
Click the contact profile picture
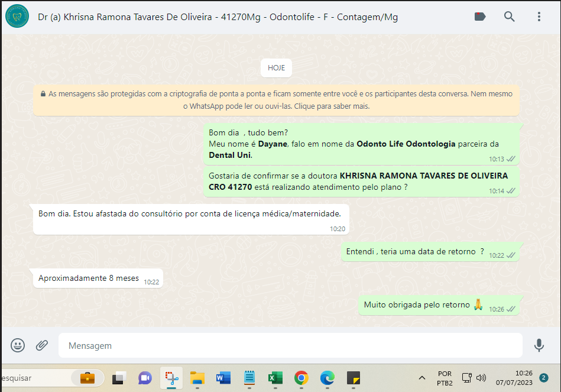pos(17,17)
